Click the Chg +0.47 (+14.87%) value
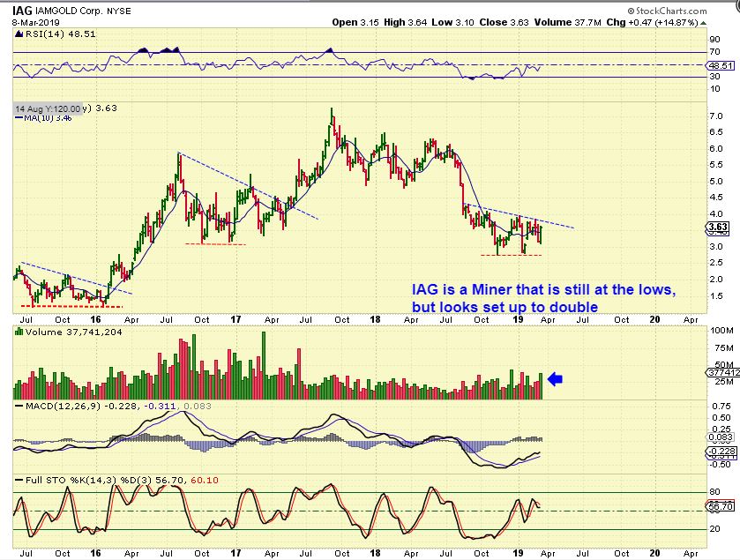Image resolution: width=740 pixels, height=560 pixels. click(652, 22)
